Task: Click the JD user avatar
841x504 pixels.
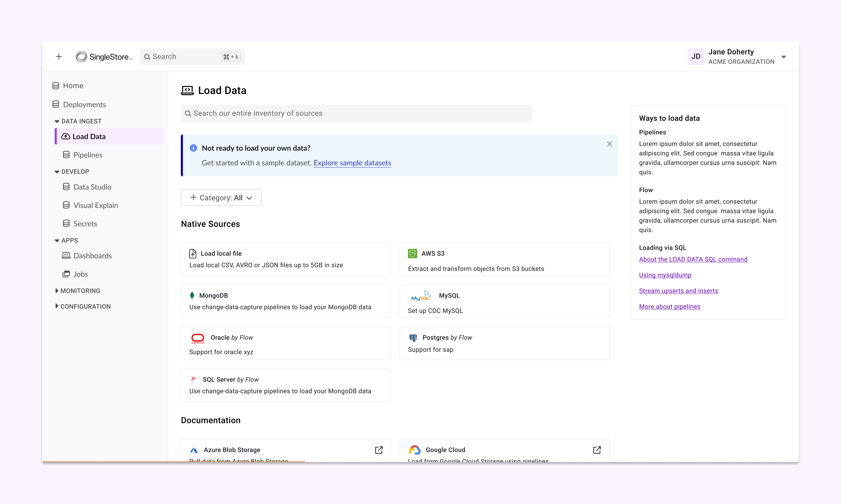Action: pyautogui.click(x=696, y=57)
